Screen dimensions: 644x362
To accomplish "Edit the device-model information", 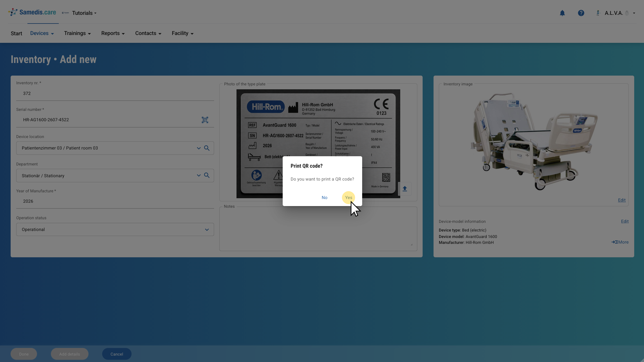I will pos(625,221).
